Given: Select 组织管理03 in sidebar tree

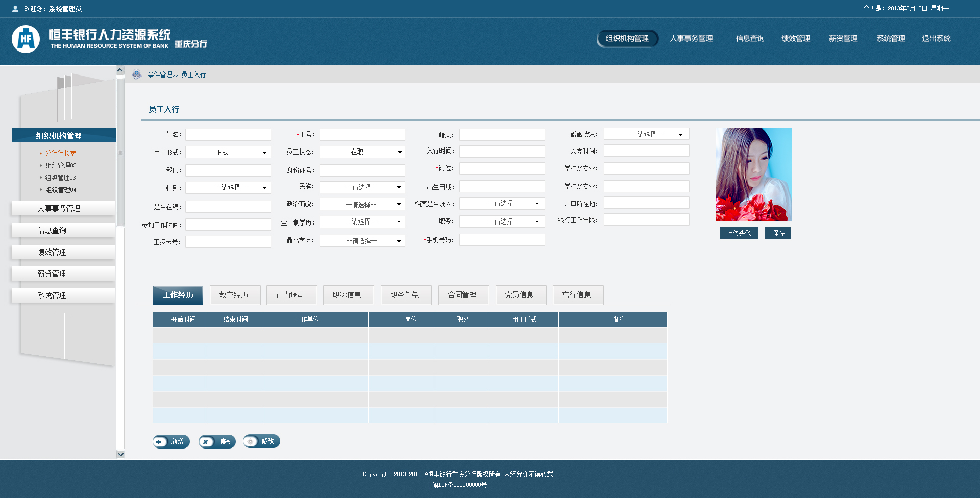Looking at the screenshot, I should click(x=60, y=178).
